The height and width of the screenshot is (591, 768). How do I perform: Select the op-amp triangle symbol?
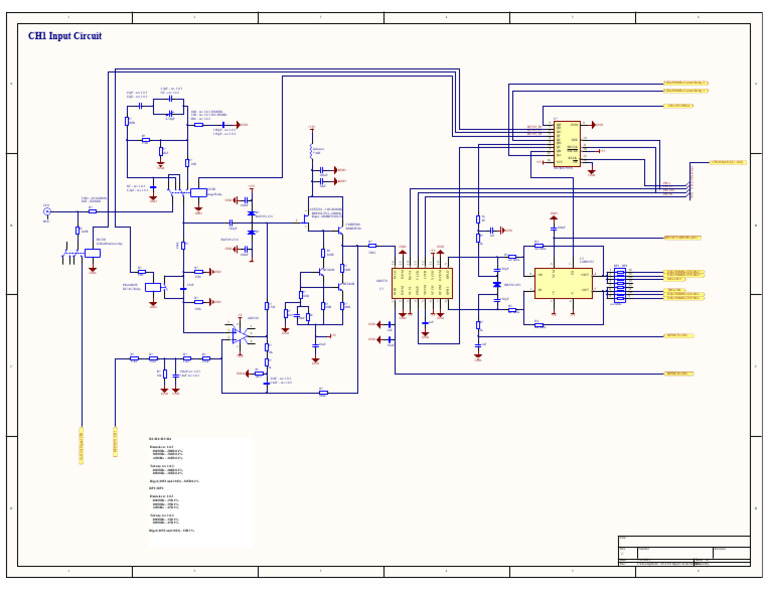pos(240,335)
